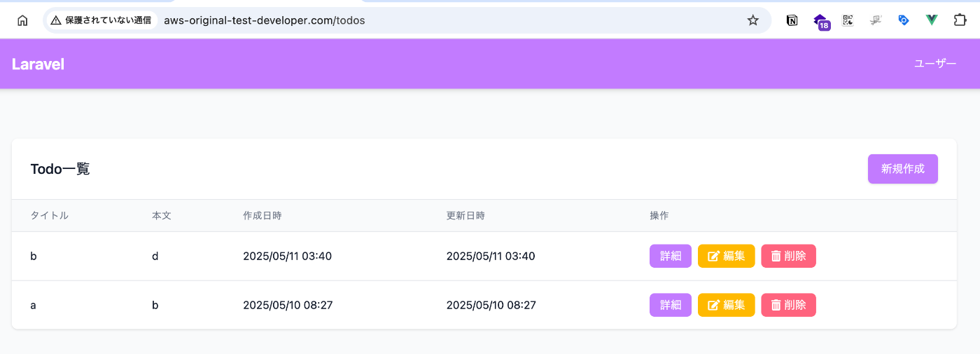Click updated date 2025/05/10 08:27

coord(491,305)
